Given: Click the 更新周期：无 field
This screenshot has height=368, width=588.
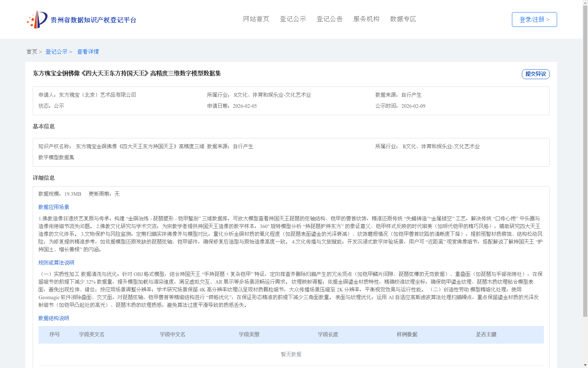Looking at the screenshot, I should [104, 194].
